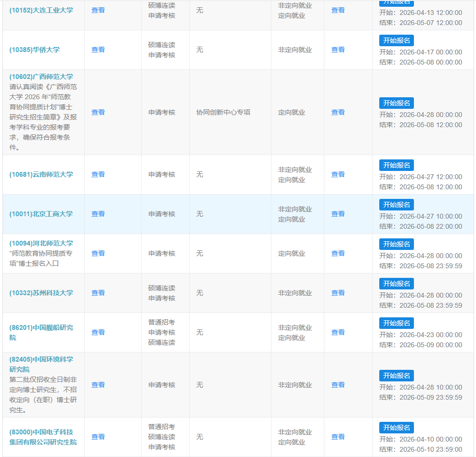Screen dimensions: 476x457
Task: Click 开始报名 for 广西师范大学
Action: [x=397, y=103]
